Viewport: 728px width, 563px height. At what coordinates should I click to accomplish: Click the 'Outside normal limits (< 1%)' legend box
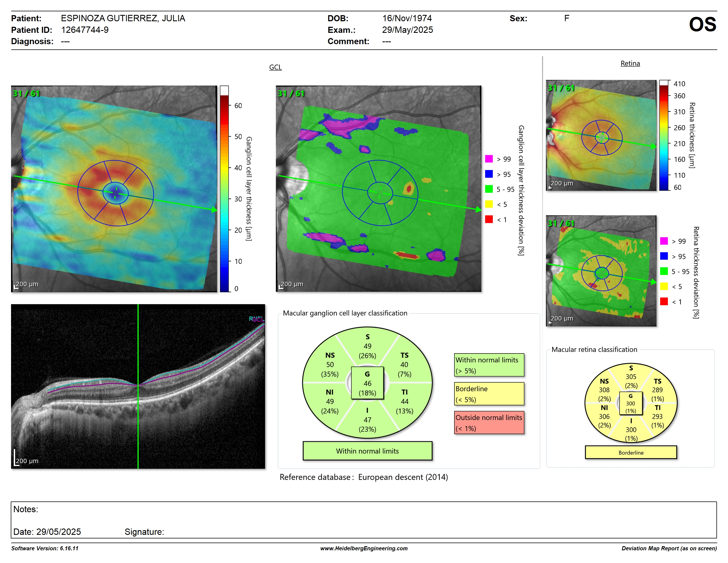pyautogui.click(x=489, y=423)
